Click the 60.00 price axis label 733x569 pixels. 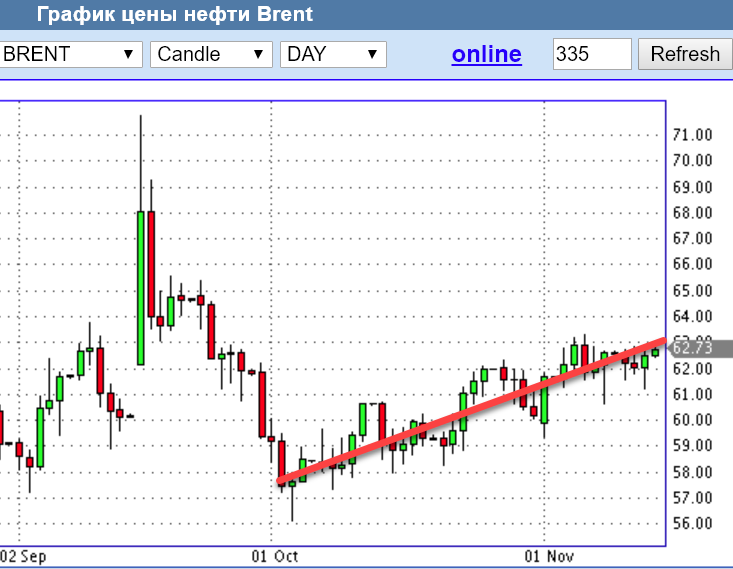coord(692,420)
